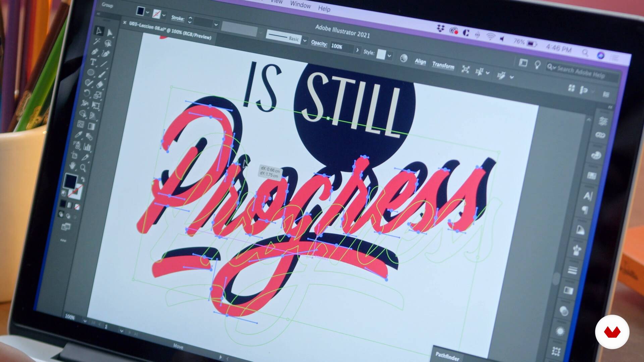This screenshot has width=644, height=362.
Task: Open the Help menu
Action: click(x=324, y=9)
